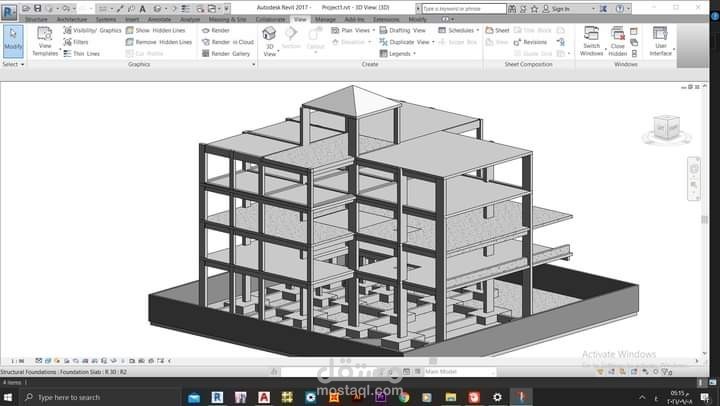The width and height of the screenshot is (720, 406).
Task: Select the Manage tab
Action: (x=325, y=19)
